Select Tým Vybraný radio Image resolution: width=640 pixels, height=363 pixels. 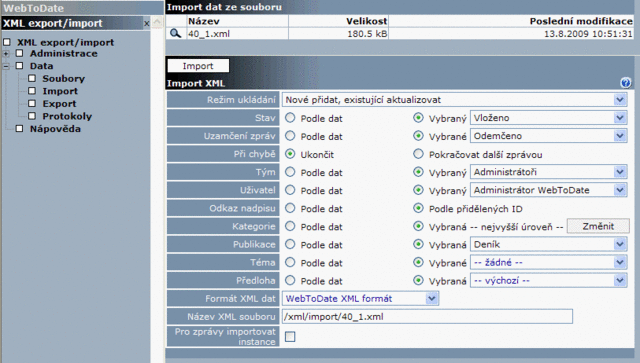click(418, 172)
